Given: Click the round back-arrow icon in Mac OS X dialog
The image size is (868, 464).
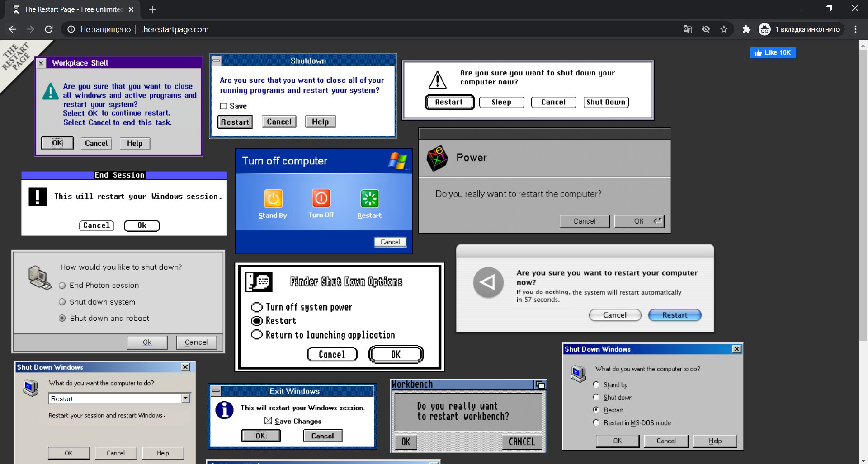Looking at the screenshot, I should coord(488,282).
